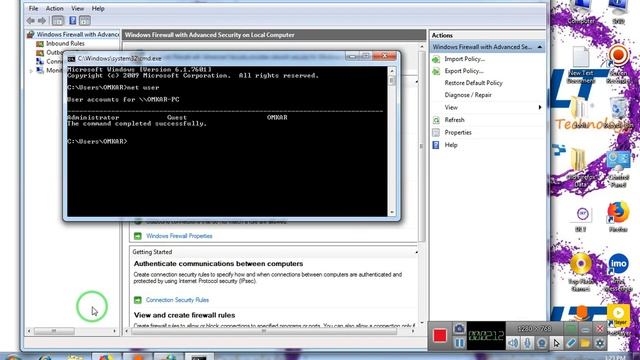Open the Connection Security Rules link
Screen dimensions: 640x360
coord(177,300)
